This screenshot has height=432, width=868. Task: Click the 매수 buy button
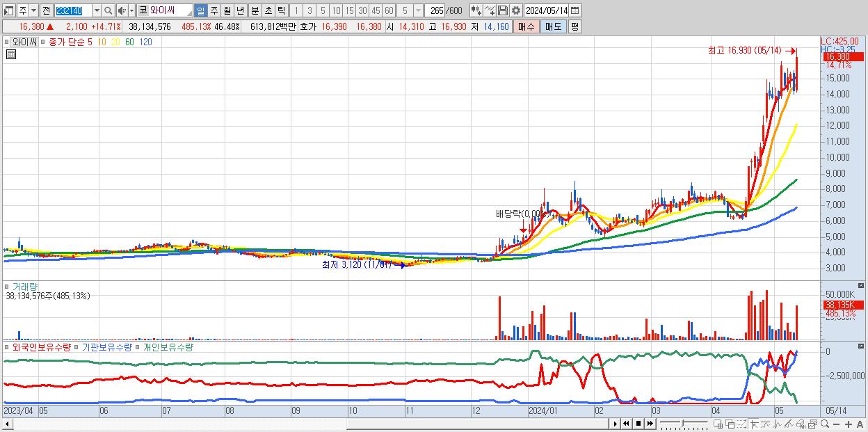(527, 26)
